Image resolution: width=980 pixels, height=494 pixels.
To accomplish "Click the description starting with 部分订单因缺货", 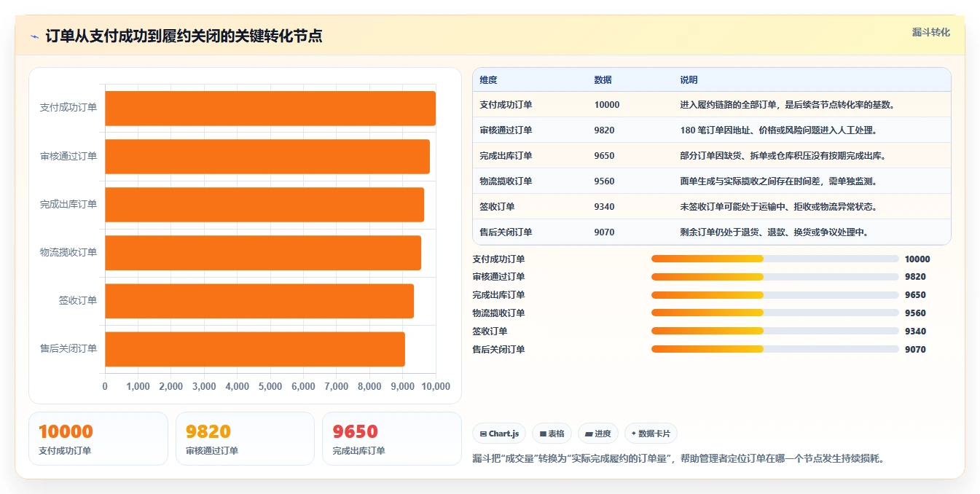I will click(x=783, y=156).
